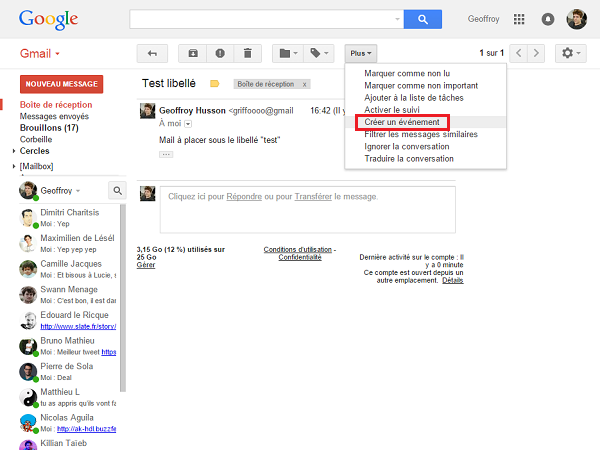This screenshot has height=450, width=600.
Task: Click the Google logo
Action: pyautogui.click(x=49, y=20)
